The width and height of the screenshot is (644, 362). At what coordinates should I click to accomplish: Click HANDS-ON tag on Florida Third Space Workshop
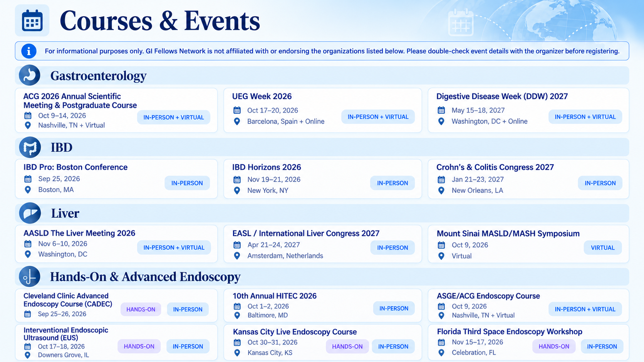tap(554, 346)
